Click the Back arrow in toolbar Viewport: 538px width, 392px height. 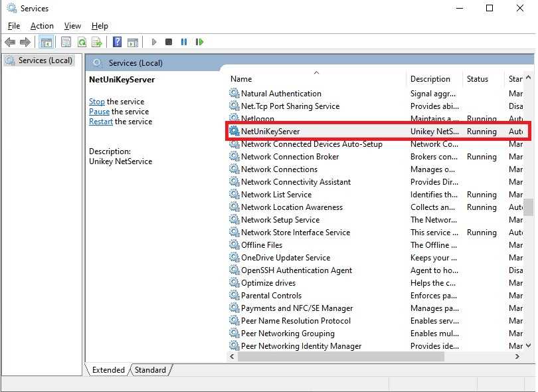pyautogui.click(x=10, y=42)
